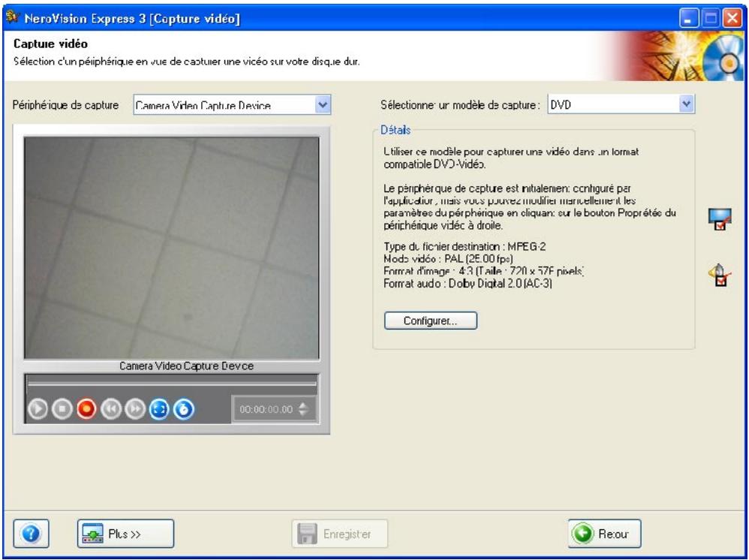Open help with the question mark button

click(x=31, y=533)
